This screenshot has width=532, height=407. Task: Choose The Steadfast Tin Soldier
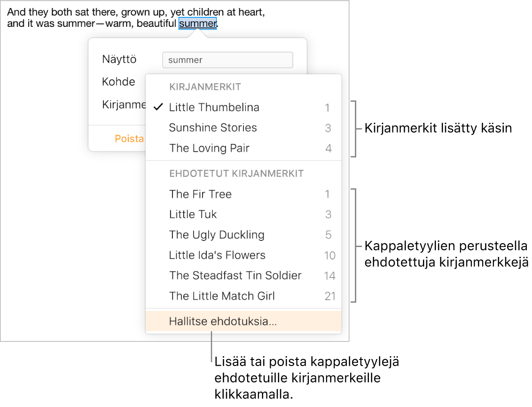pyautogui.click(x=235, y=275)
